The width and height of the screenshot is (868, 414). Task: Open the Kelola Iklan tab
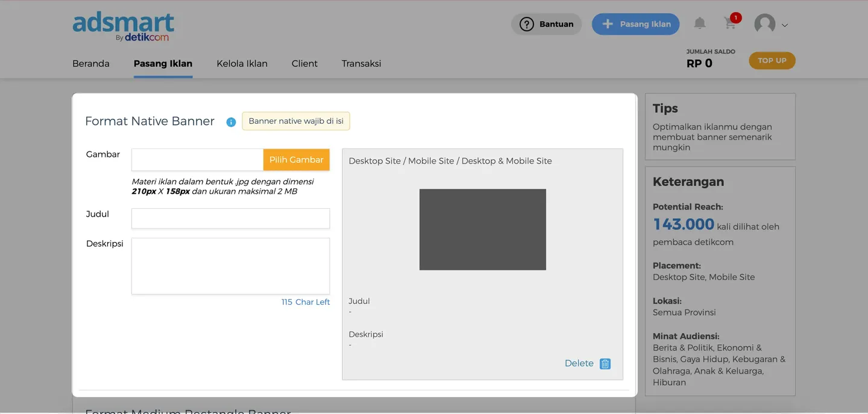click(242, 63)
